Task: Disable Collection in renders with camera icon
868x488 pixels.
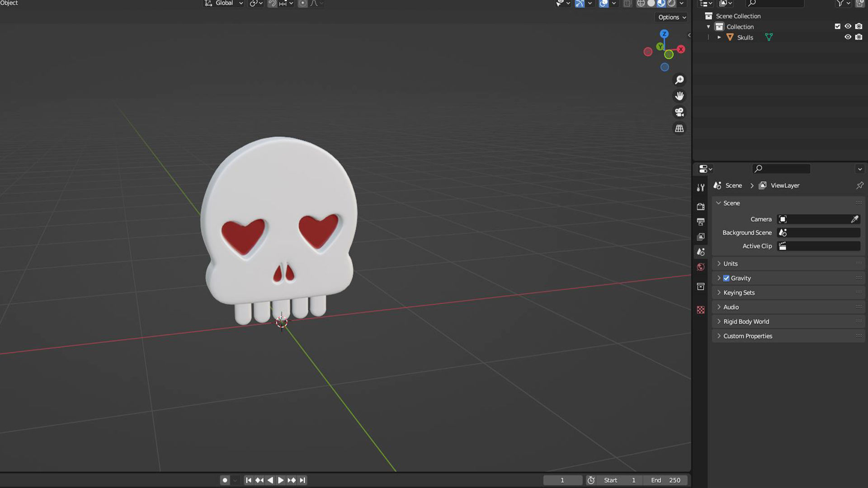Action: 859,27
